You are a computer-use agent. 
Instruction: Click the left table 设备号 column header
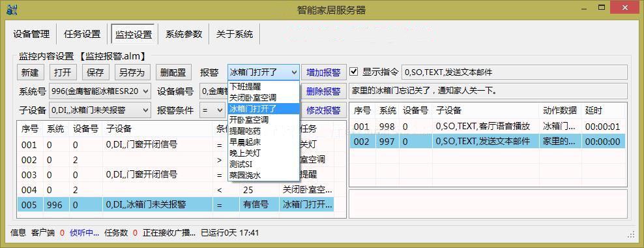coord(85,129)
